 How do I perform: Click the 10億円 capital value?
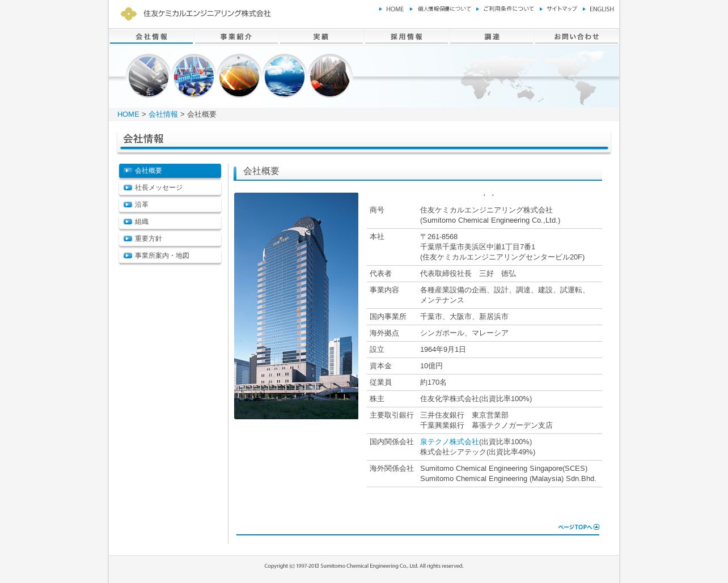431,366
